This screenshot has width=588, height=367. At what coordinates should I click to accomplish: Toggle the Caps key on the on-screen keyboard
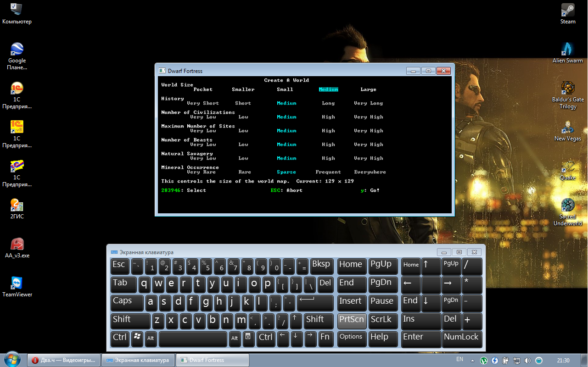127,303
